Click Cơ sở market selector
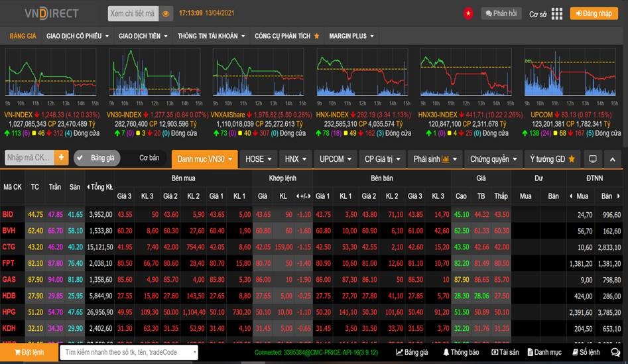 pos(538,14)
